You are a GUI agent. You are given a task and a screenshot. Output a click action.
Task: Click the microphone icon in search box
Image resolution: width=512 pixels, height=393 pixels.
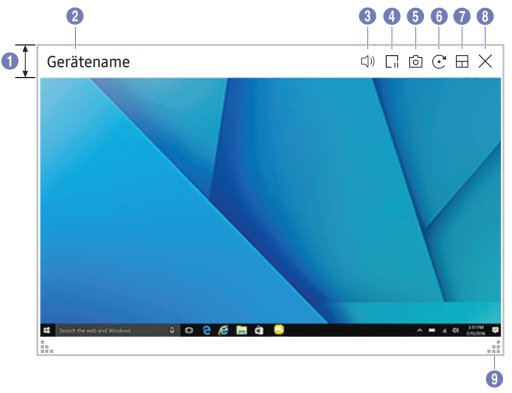coord(172,330)
